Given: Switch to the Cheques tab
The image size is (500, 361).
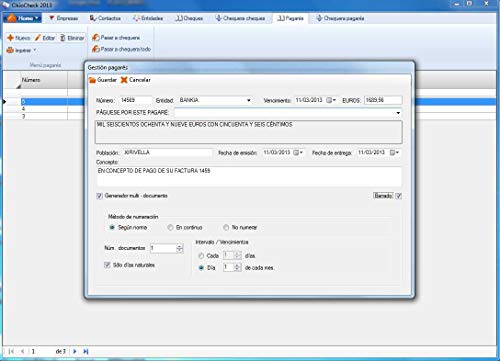Looking at the screenshot, I should point(189,18).
